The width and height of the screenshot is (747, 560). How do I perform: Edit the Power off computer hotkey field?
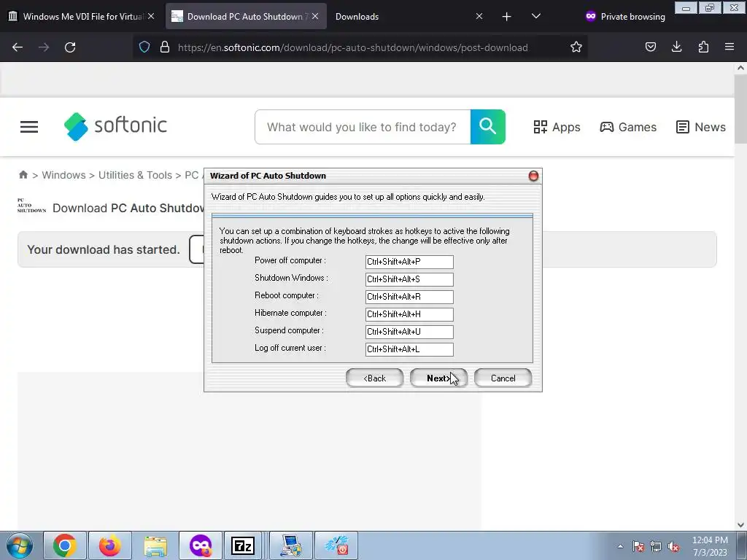point(409,262)
